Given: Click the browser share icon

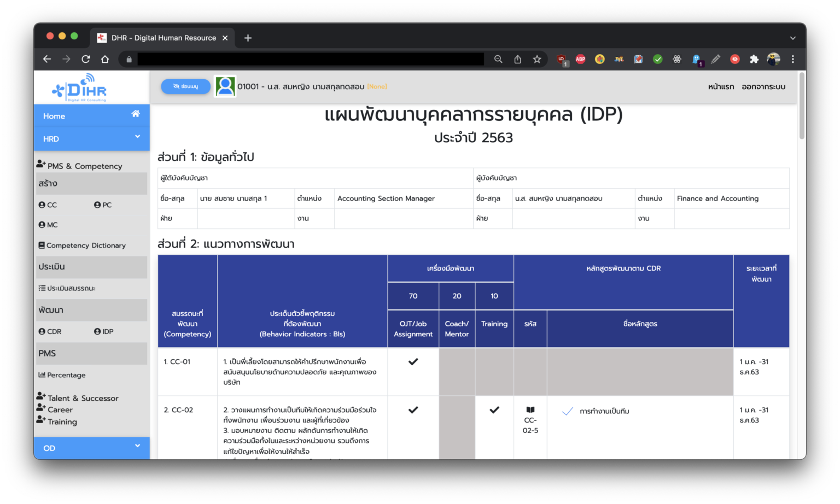Looking at the screenshot, I should point(517,59).
